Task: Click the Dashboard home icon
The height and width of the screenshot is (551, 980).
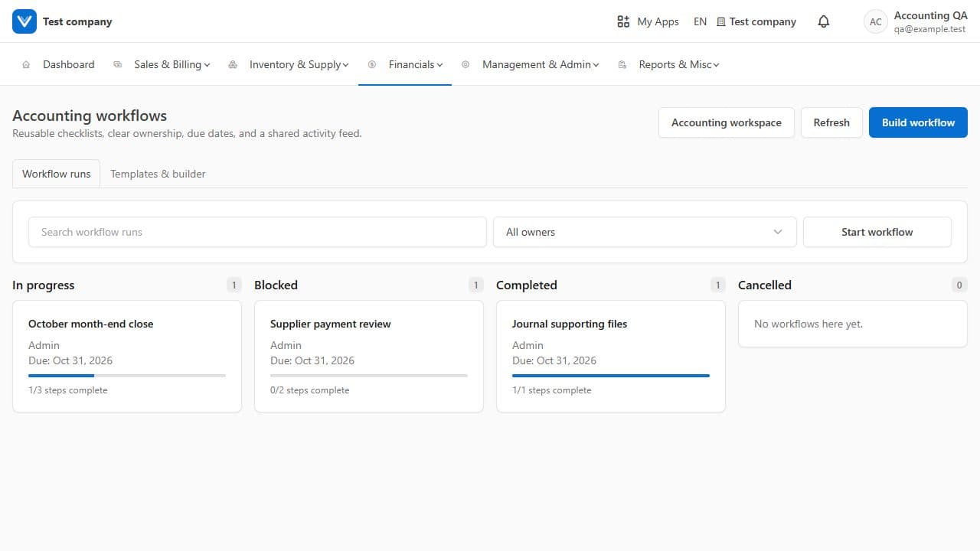Action: 26,64
